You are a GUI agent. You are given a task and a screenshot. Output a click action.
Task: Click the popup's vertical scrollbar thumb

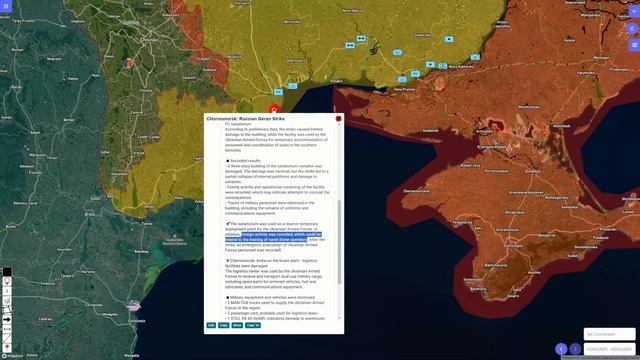coord(339,242)
